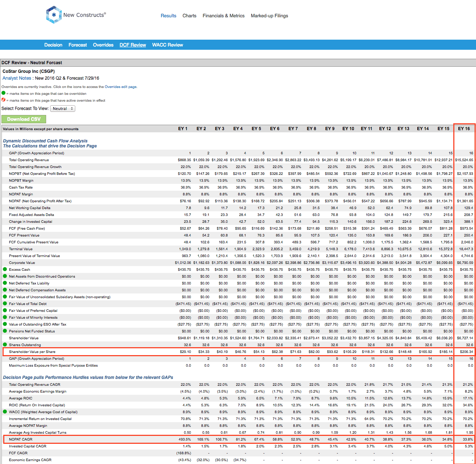Click the DCF Review - Neutral Forcast header bar

[x=238, y=63]
